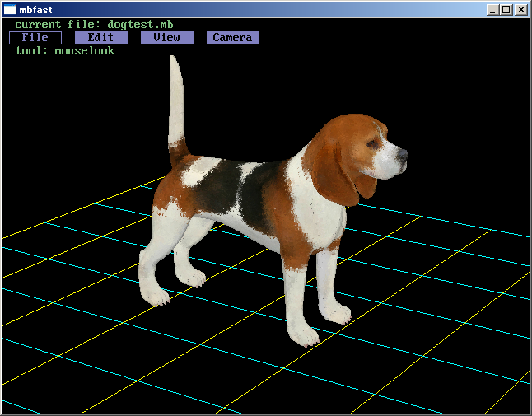The width and height of the screenshot is (532, 416).
Task: Maximize the mbfast window
Action: pyautogui.click(x=506, y=10)
